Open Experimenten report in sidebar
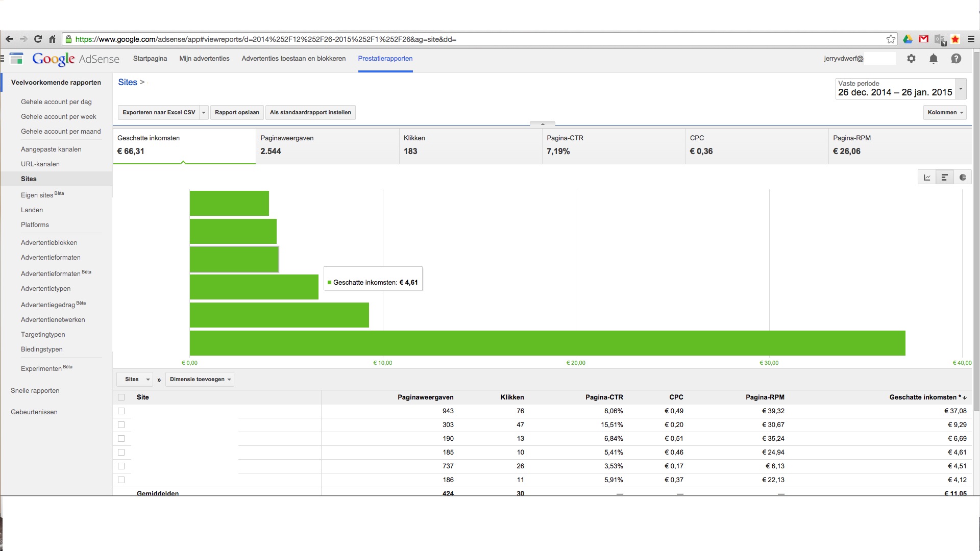The width and height of the screenshot is (980, 551). pos(46,368)
